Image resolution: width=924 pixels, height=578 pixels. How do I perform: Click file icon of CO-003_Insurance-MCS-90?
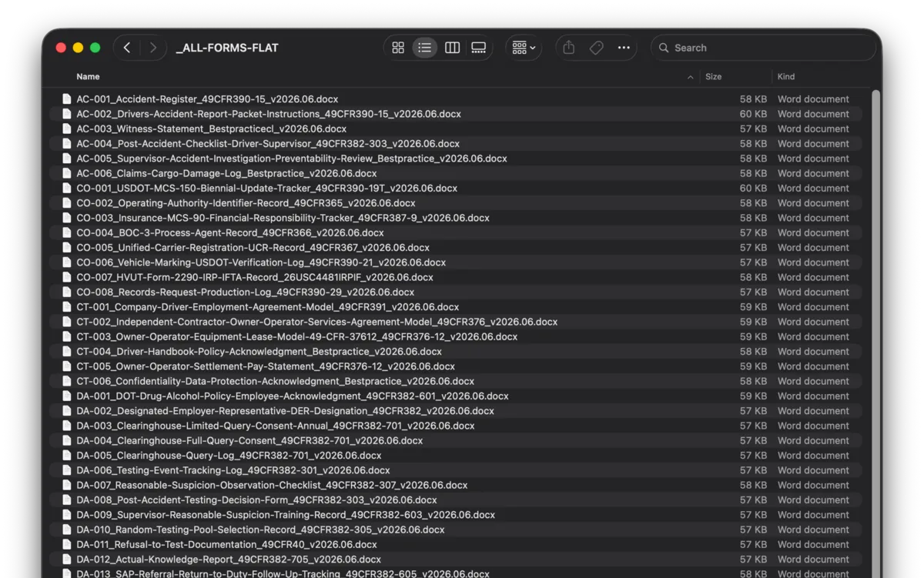[67, 218]
